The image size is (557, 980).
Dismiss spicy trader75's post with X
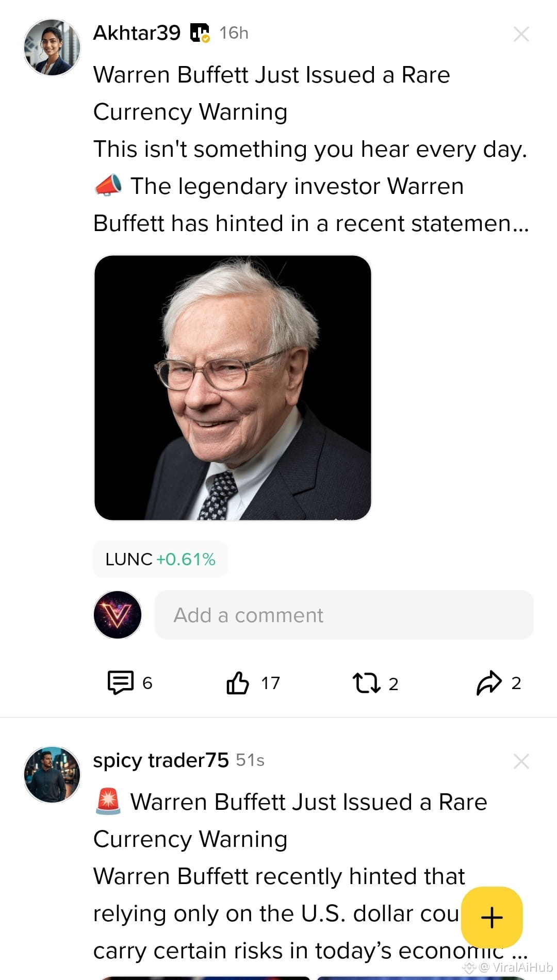(x=521, y=761)
